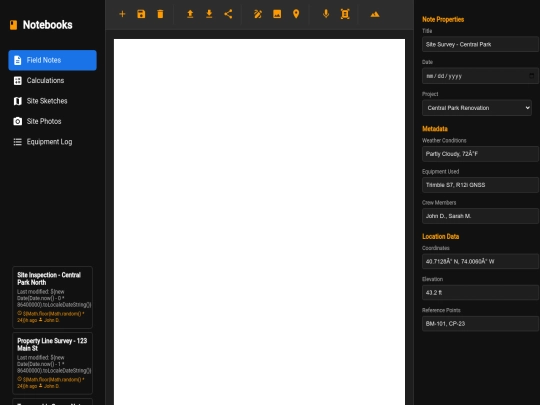This screenshot has width=540, height=405.
Task: Delete the note using the trash icon
Action: pos(160,14)
